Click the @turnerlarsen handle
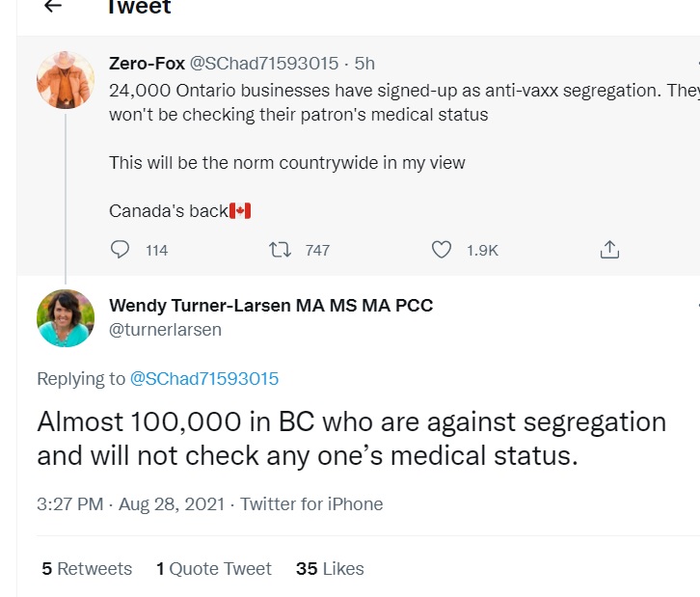The width and height of the screenshot is (700, 597). tap(165, 330)
